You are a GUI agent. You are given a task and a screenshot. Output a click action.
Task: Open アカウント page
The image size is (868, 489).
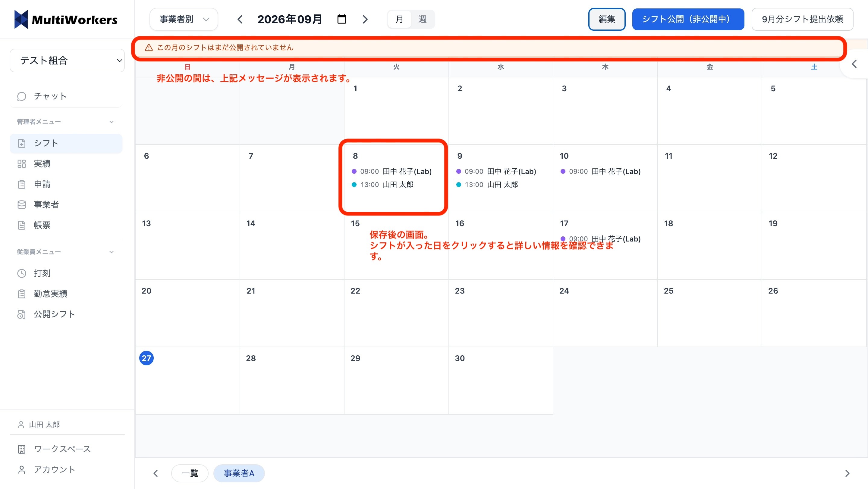[66, 469]
